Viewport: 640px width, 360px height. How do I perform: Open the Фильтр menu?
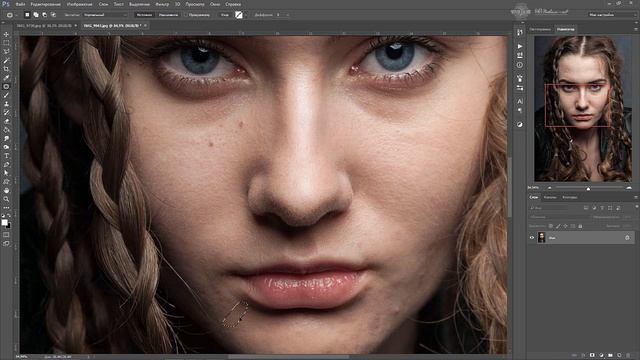point(162,4)
